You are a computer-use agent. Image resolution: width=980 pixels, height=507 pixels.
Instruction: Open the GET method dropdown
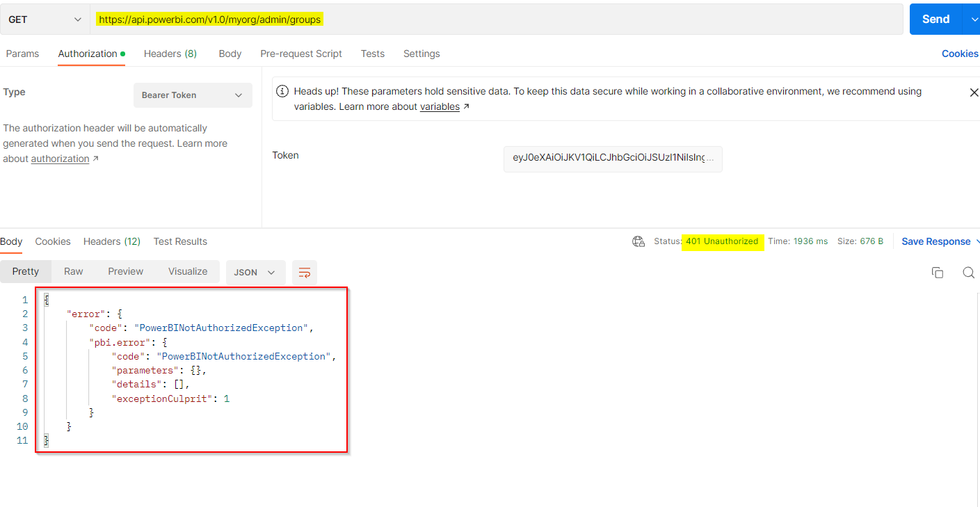pos(45,19)
